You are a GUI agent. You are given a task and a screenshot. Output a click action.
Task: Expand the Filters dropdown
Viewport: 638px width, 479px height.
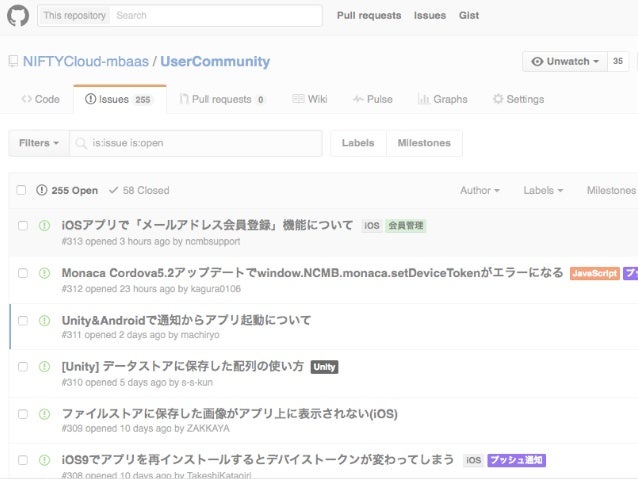pyautogui.click(x=39, y=143)
